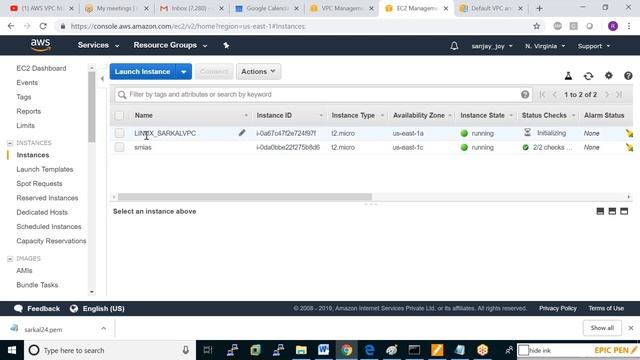Open sarkal24.pem download options chevron

[103, 329]
